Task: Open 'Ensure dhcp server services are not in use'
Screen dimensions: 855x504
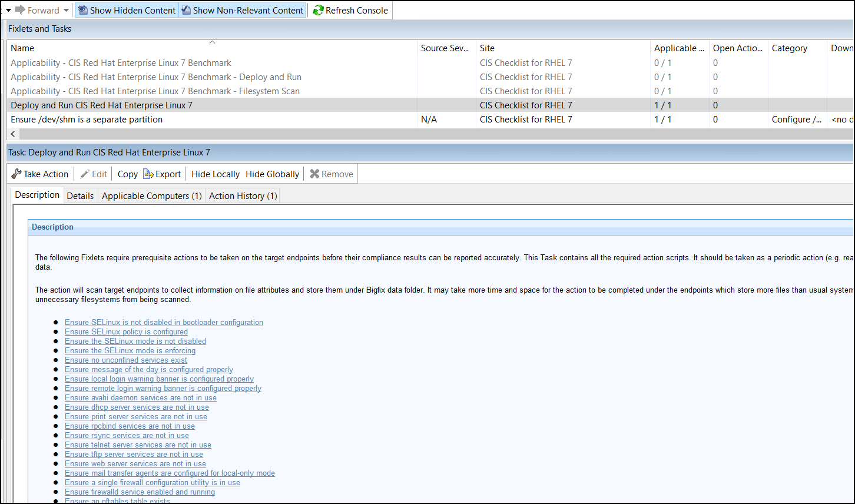Action: click(137, 407)
